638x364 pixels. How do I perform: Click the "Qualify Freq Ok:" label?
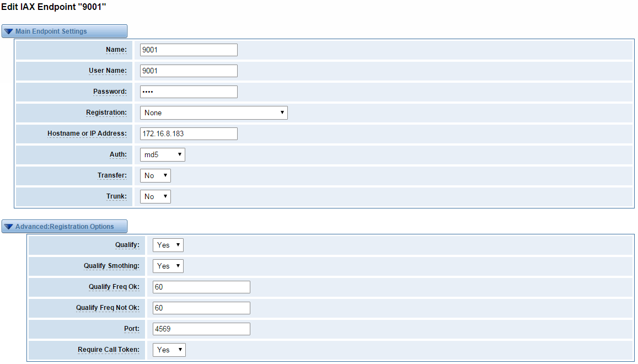click(x=114, y=287)
